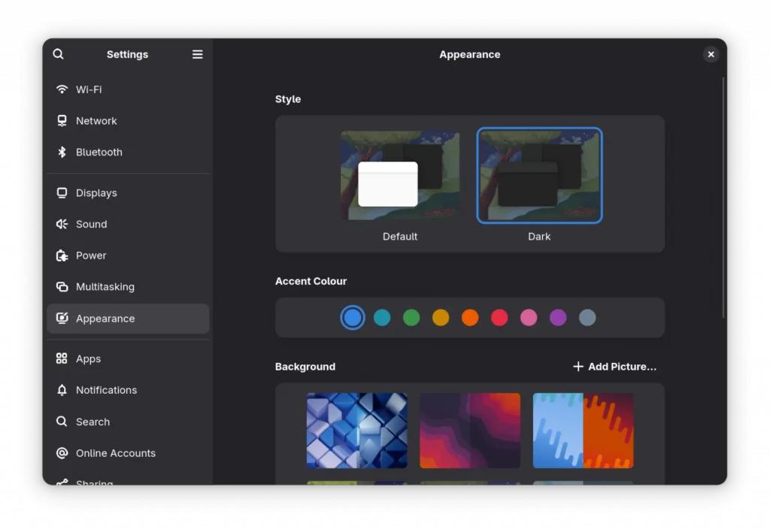Image resolution: width=770 pixels, height=532 pixels.
Task: Click the search magnifier icon in Settings header
Action: tap(59, 54)
